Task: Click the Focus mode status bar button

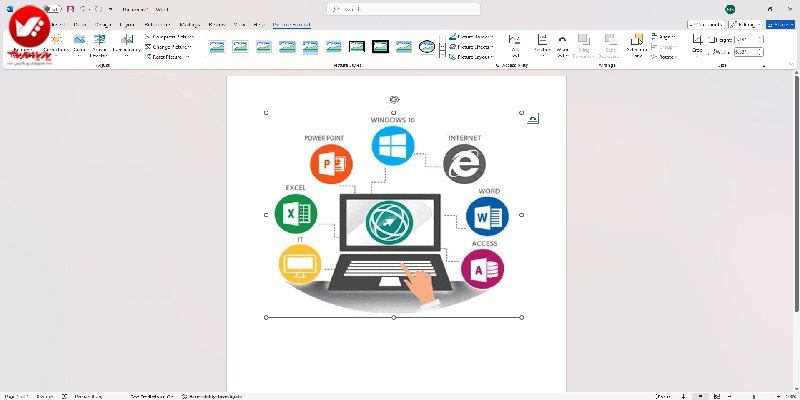Action: pyautogui.click(x=662, y=396)
